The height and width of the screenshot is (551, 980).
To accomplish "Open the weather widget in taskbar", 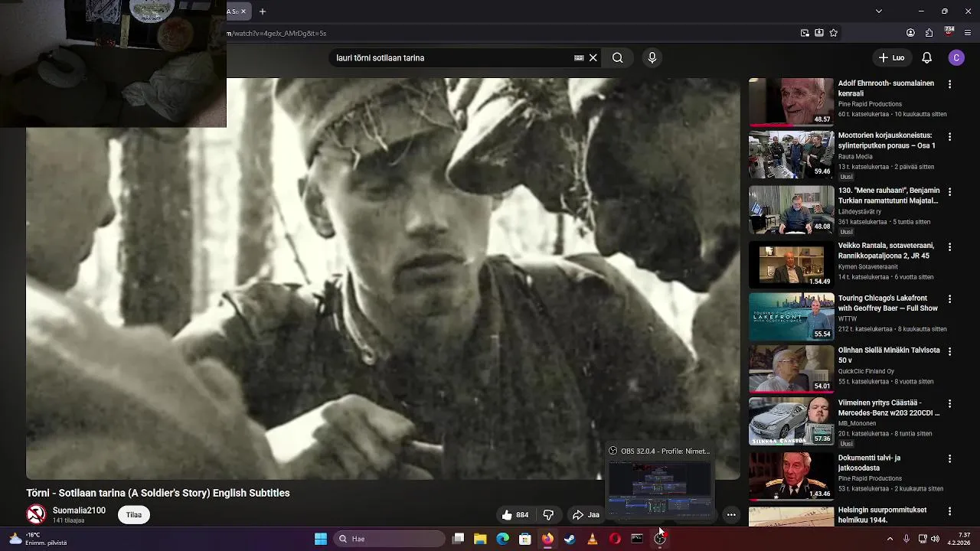I will pos(38,539).
